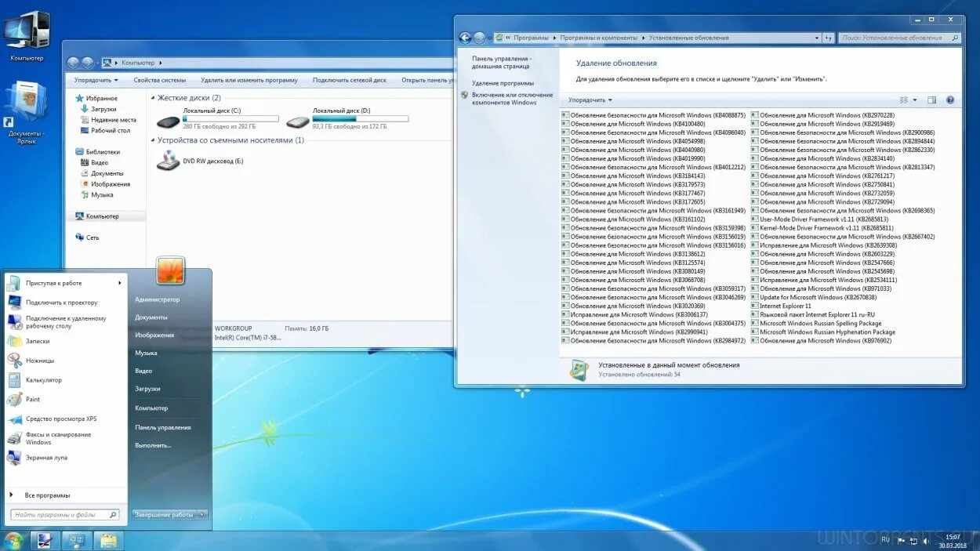Click Программы и компоненты in the address breadcrumb

pyautogui.click(x=600, y=38)
